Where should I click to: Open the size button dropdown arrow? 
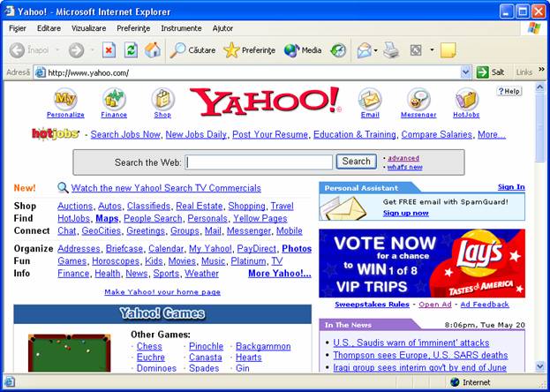tap(433, 50)
